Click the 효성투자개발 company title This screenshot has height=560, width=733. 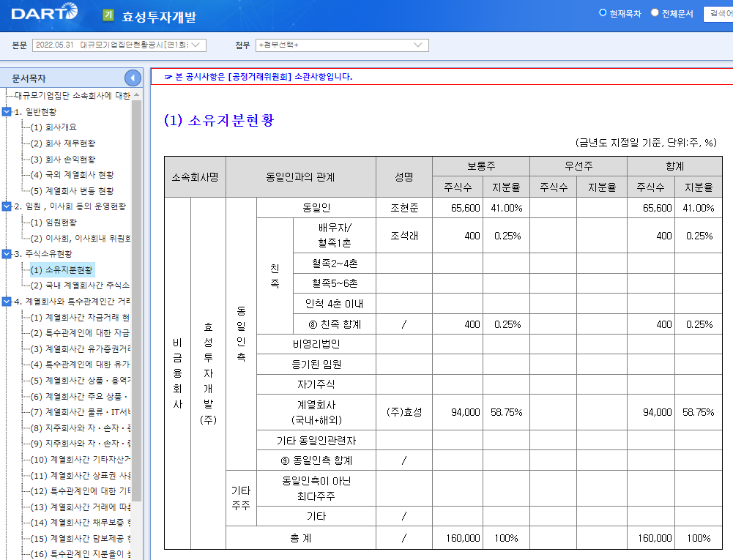159,17
